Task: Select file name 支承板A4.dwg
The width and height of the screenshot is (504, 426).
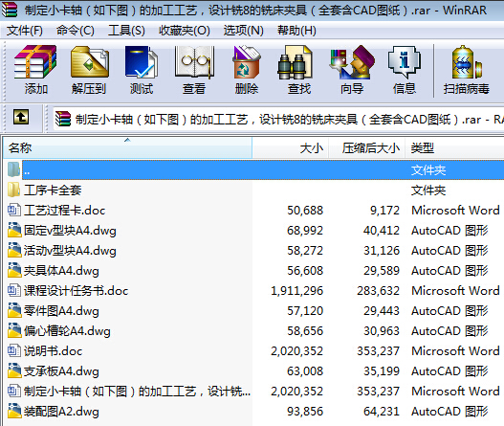Action: pyautogui.click(x=61, y=371)
